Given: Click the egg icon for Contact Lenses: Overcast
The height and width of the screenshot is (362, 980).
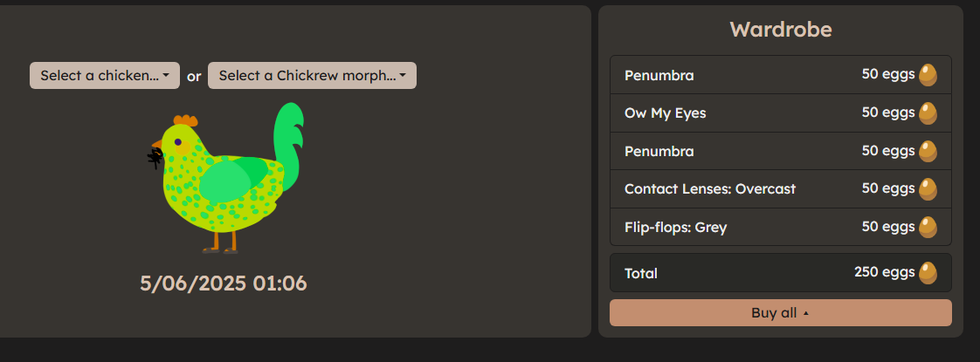Looking at the screenshot, I should (x=928, y=189).
